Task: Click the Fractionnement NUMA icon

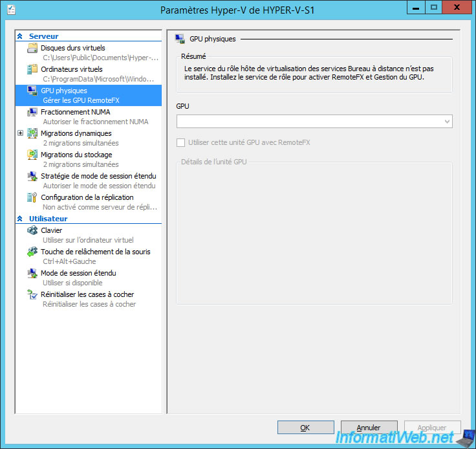Action: click(x=32, y=112)
